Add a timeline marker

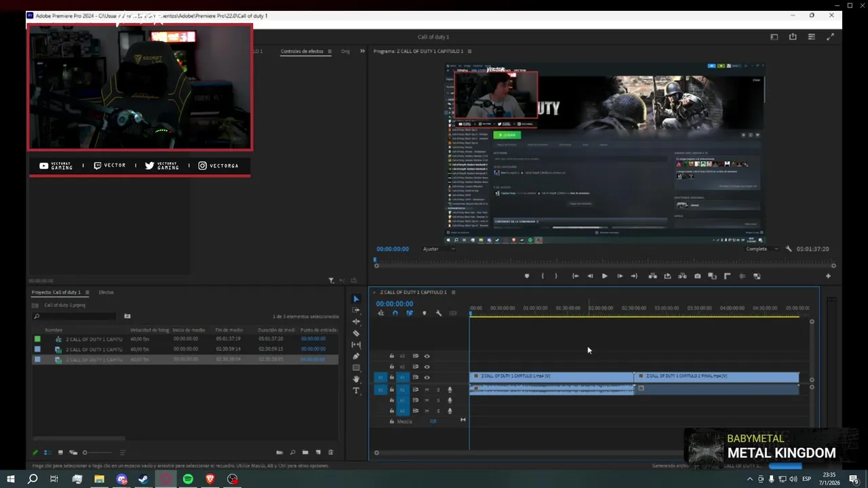click(x=425, y=313)
